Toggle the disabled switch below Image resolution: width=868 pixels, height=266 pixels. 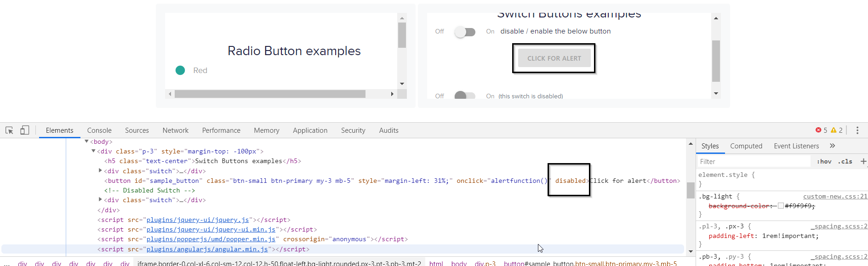[x=465, y=96]
